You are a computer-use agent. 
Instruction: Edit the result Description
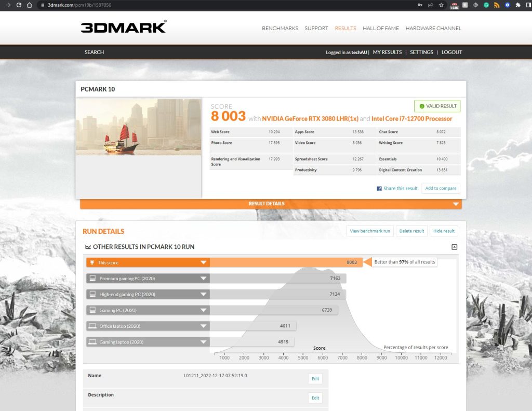click(x=315, y=398)
